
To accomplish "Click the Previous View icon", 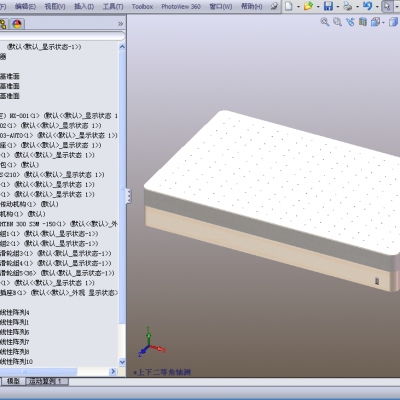I will pyautogui.click(x=350, y=22).
